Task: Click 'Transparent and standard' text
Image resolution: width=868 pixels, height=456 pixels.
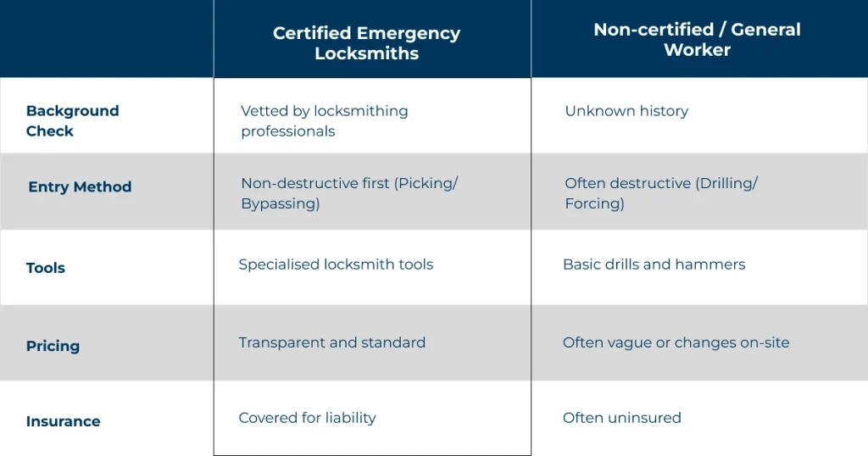Action: (x=331, y=342)
